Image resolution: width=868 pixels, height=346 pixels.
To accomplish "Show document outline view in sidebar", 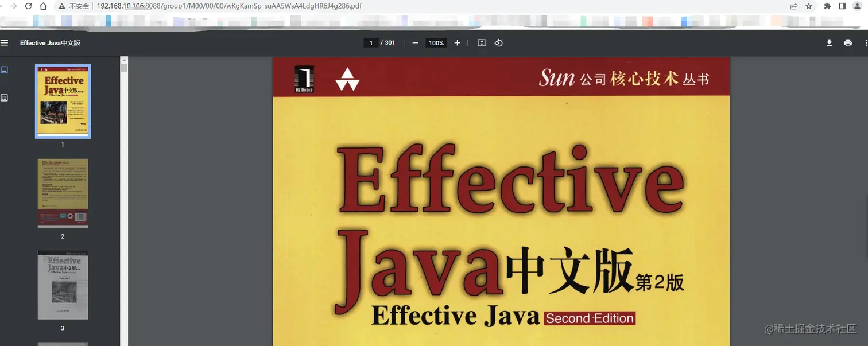I will [5, 98].
